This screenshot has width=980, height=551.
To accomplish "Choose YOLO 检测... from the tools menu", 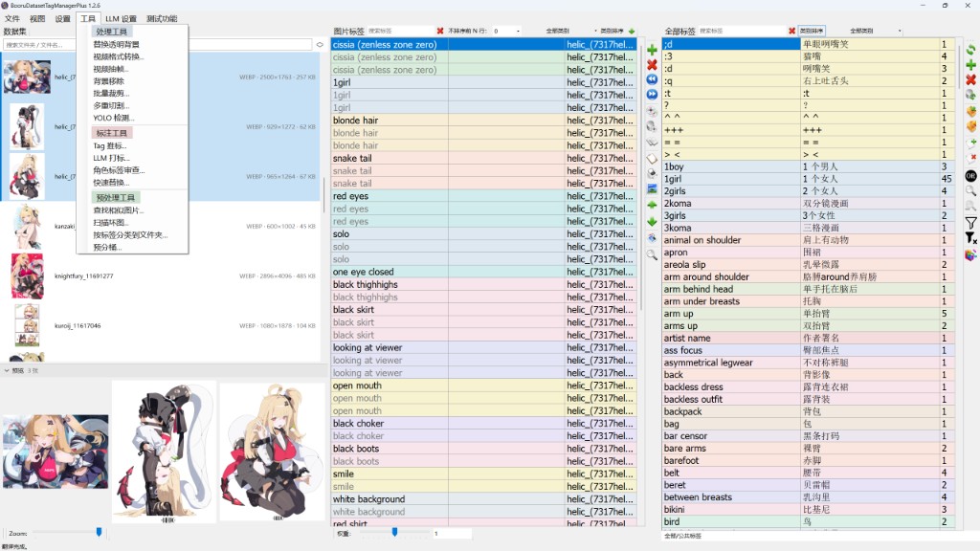I will (x=114, y=118).
